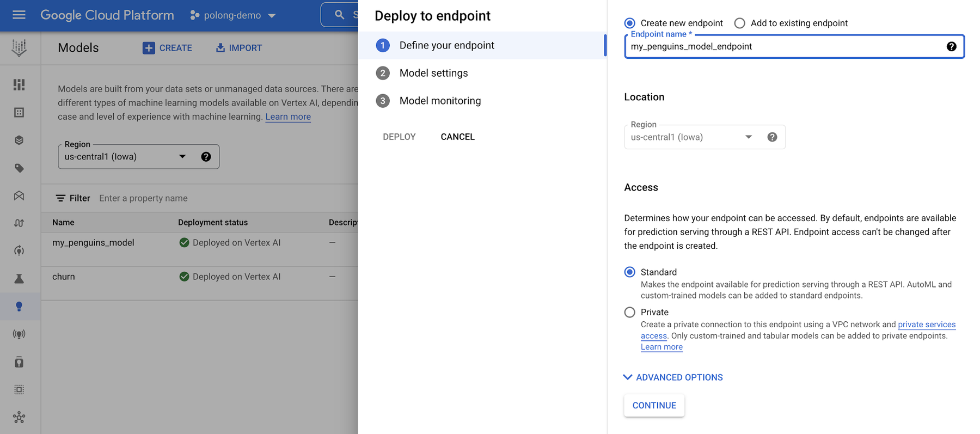
Task: Open the Workbench sidebar icon
Action: 19,195
